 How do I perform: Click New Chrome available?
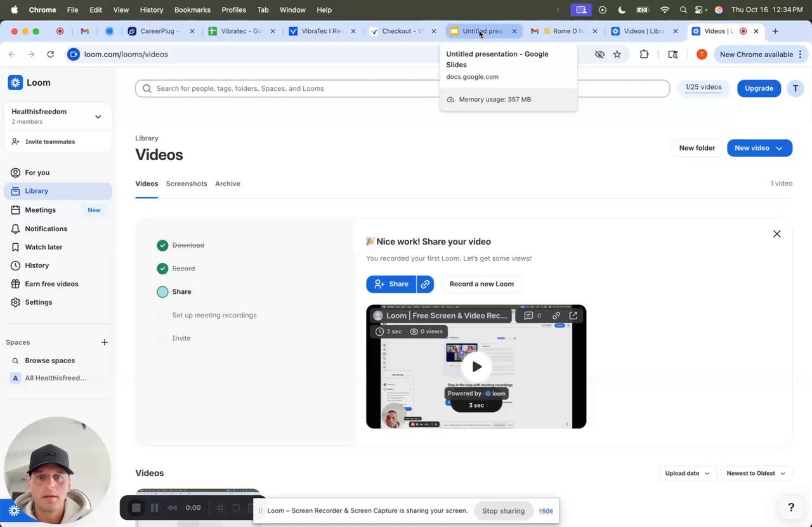tap(756, 55)
